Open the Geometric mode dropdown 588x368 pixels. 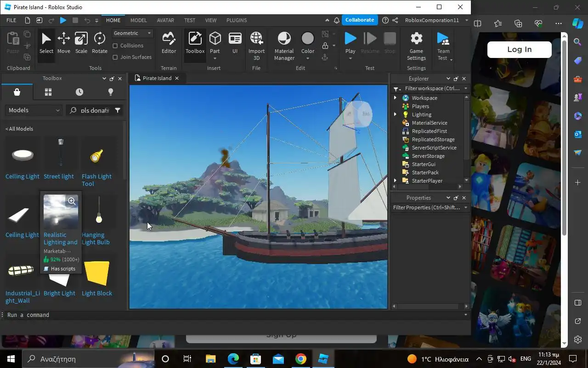coord(132,33)
